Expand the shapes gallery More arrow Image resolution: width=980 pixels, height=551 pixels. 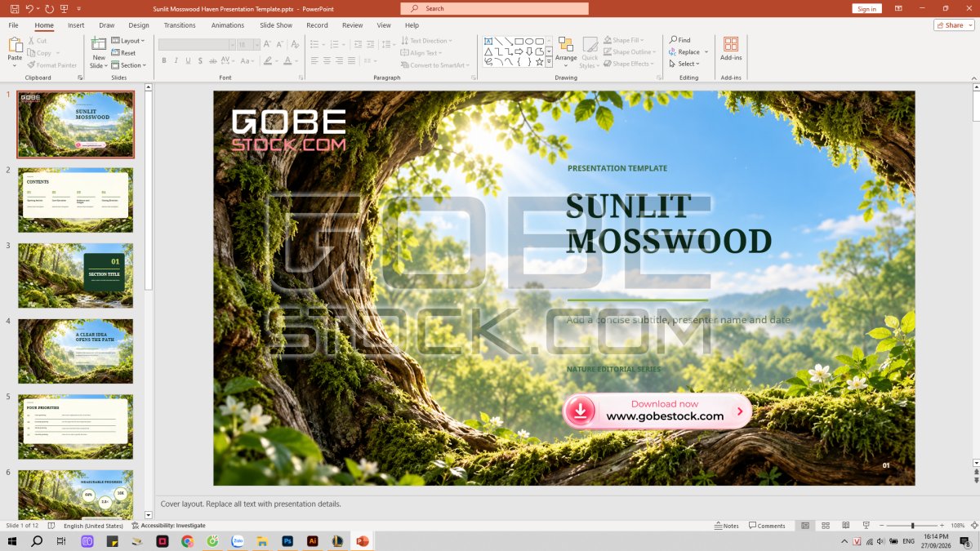pos(550,62)
